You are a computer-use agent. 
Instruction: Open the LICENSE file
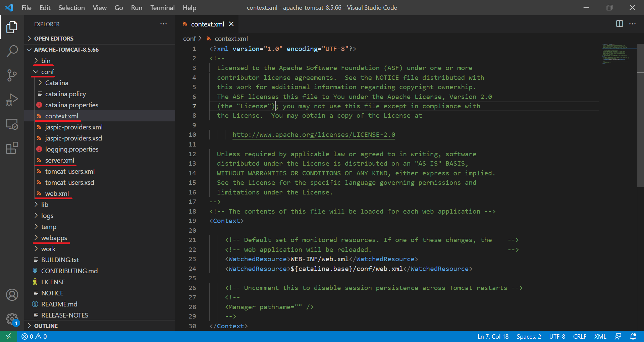(x=53, y=282)
